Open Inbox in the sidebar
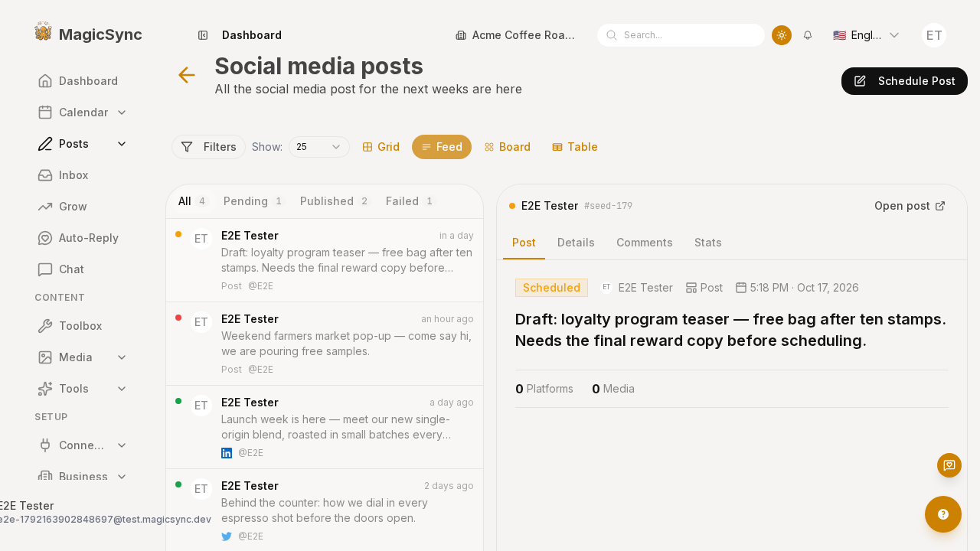 point(83,174)
